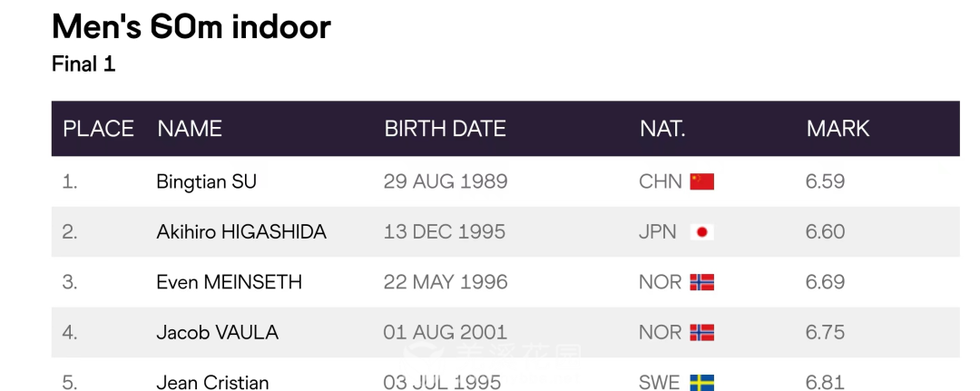This screenshot has height=391, width=980.
Task: Select the 6.60 mark in second row
Action: click(825, 232)
